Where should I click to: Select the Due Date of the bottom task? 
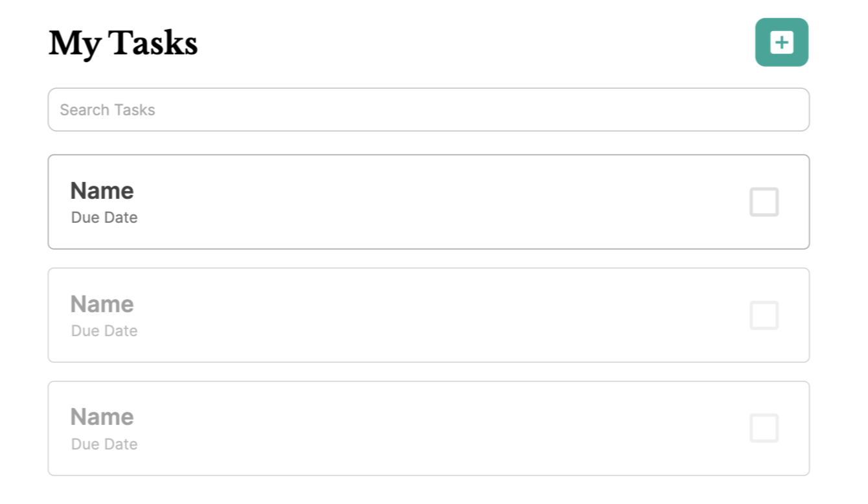(104, 444)
